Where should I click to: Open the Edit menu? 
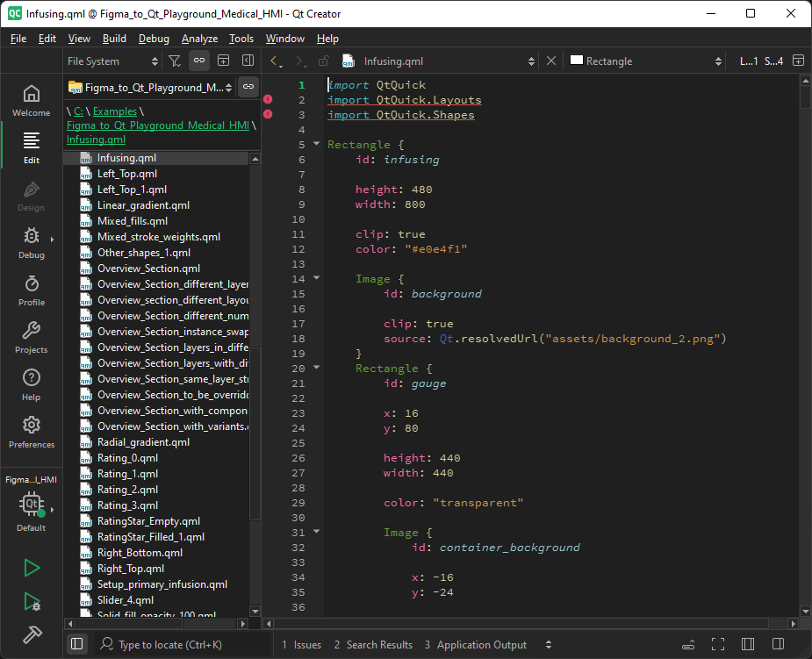point(47,39)
